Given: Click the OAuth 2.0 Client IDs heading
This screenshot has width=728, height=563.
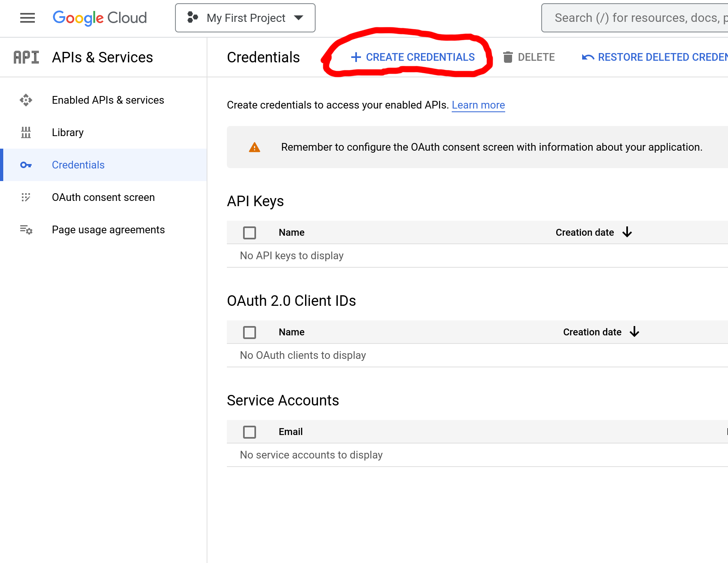Looking at the screenshot, I should coord(291,301).
